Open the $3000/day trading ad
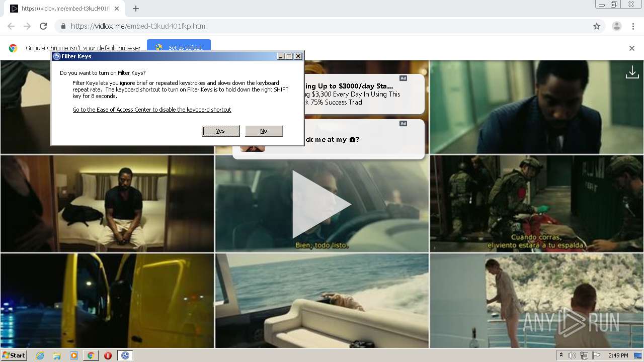The image size is (644, 362). 363,94
